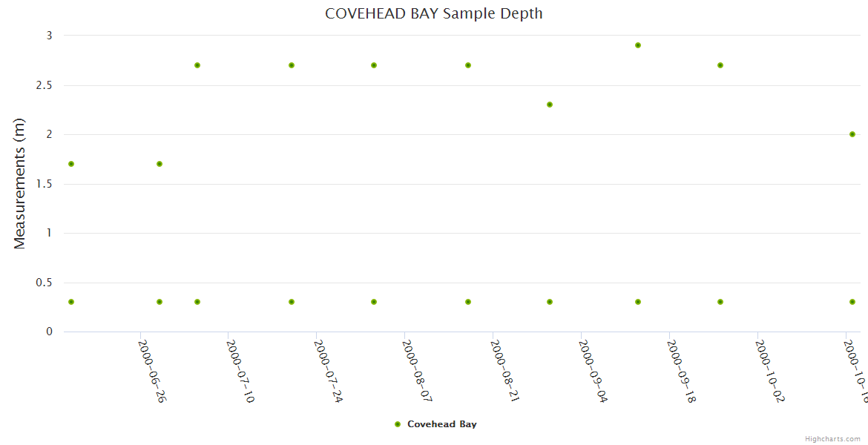Click the leftmost 0.3 m data point
868x445 pixels.
[x=71, y=302]
